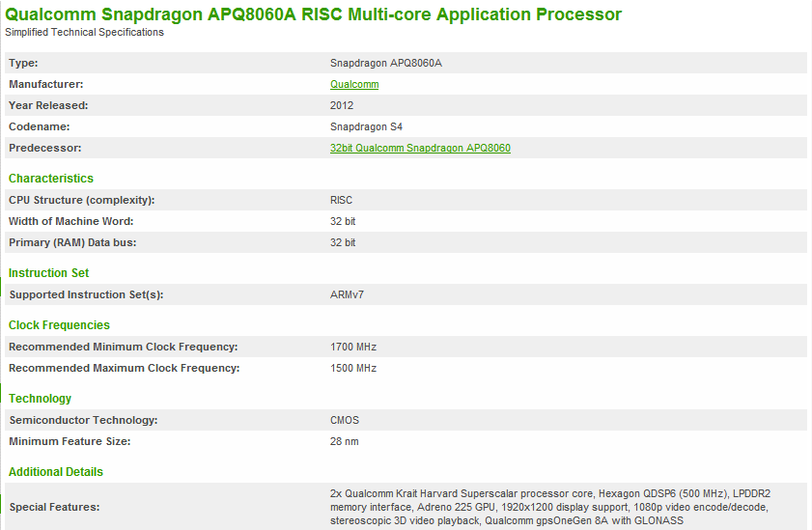Click the 'Minimum Feature Size:' label

click(x=70, y=441)
